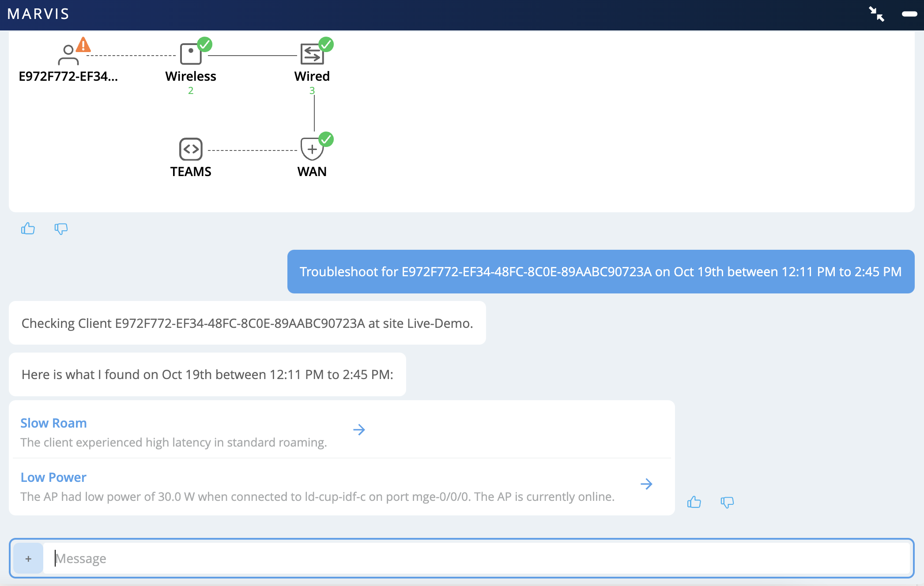Thumbs down the troubleshoot results response
Screen dimensions: 924x586
[727, 502]
